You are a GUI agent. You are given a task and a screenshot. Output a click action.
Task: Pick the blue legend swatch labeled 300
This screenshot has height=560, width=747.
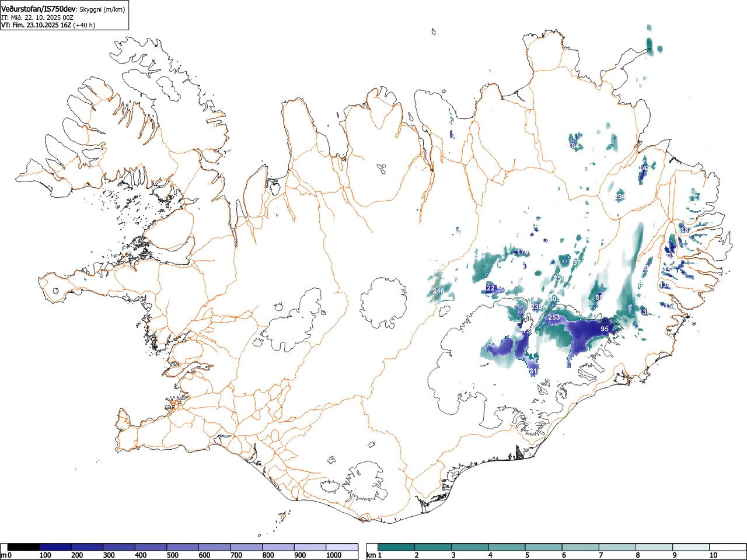[119, 547]
